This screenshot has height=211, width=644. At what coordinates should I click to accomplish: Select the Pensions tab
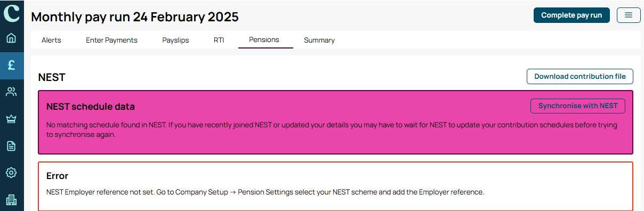(x=264, y=40)
